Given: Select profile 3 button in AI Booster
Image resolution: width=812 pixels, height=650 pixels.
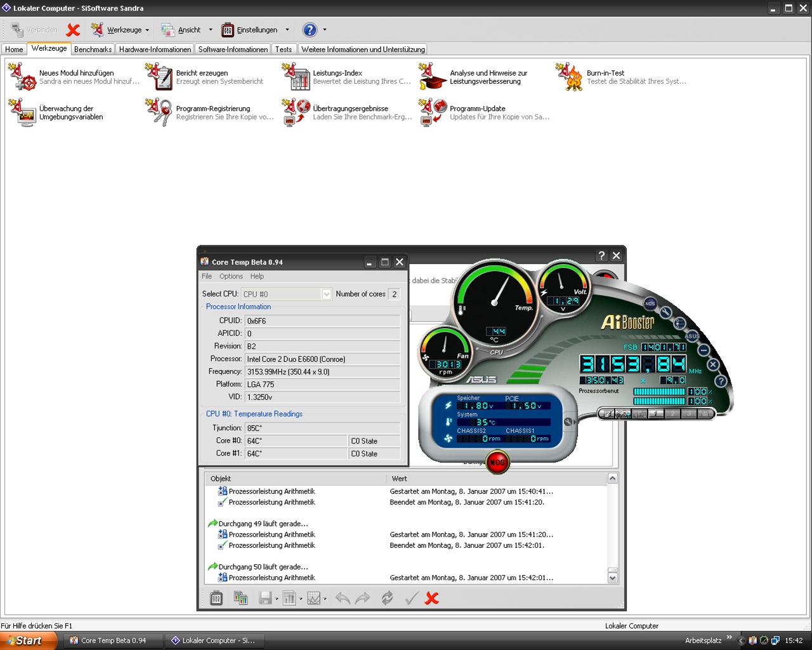Looking at the screenshot, I should 688,414.
